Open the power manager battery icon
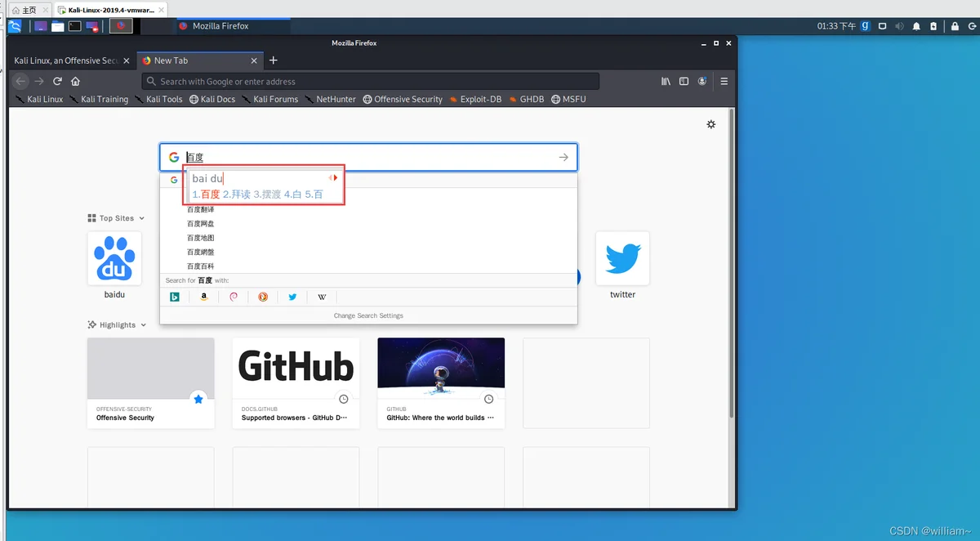Viewport: 980px width, 541px height. [x=933, y=26]
